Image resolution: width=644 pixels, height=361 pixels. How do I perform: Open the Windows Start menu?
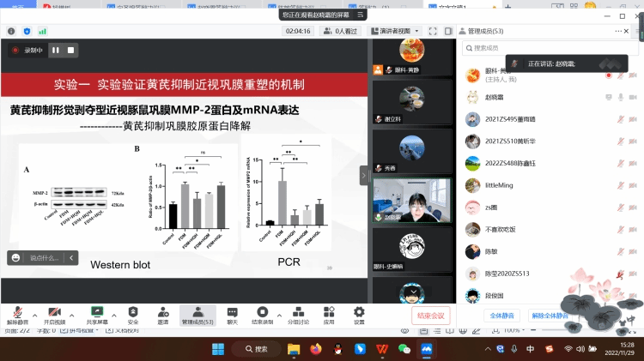point(218,349)
